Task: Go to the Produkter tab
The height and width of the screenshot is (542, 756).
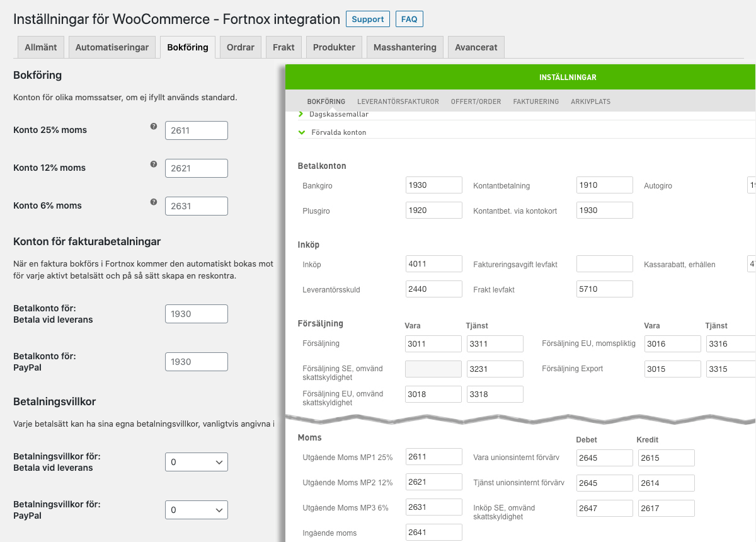Action: 334,47
